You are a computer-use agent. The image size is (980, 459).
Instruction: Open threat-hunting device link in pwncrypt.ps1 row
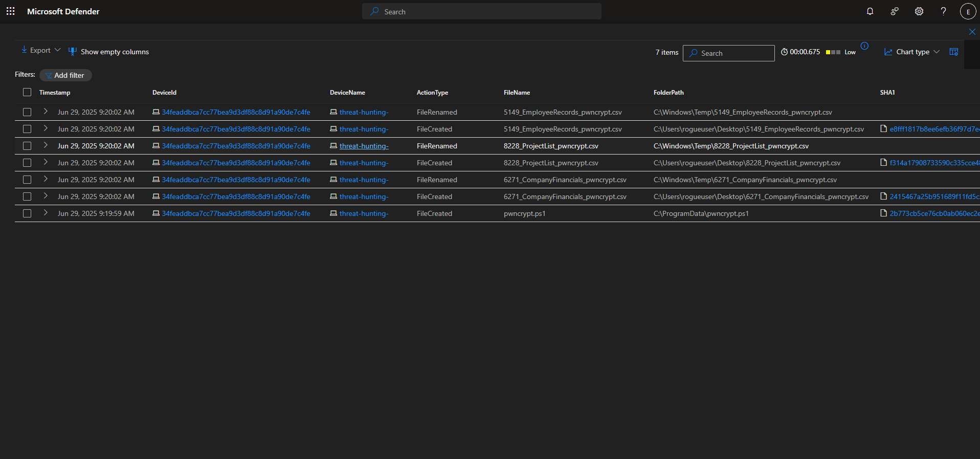(x=364, y=213)
